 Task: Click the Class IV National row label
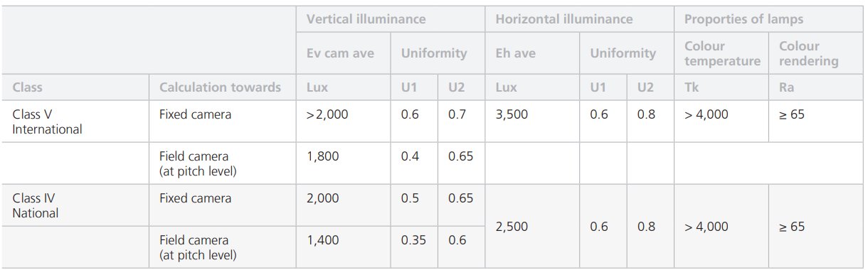tap(36, 205)
